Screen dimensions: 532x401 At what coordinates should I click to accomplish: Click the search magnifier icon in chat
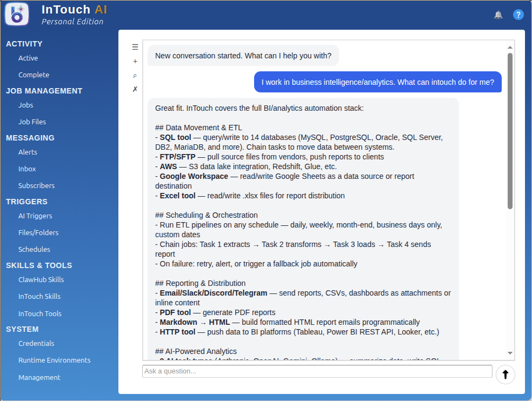click(x=135, y=76)
